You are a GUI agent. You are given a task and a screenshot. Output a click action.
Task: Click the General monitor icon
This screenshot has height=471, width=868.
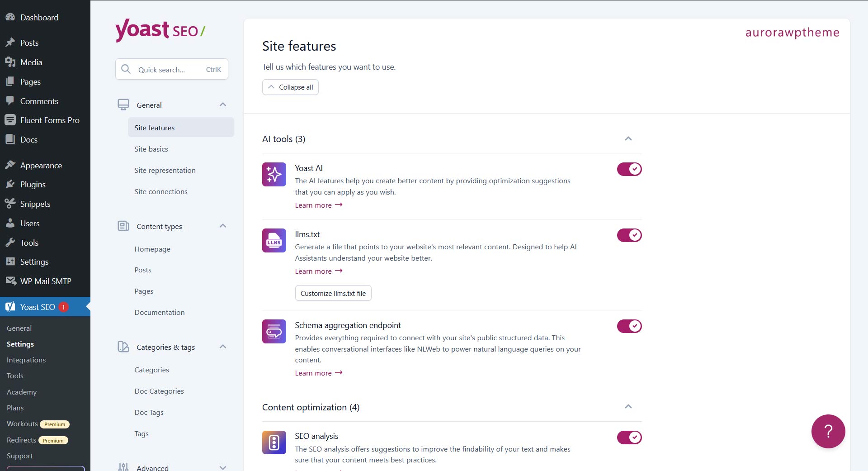(x=123, y=105)
